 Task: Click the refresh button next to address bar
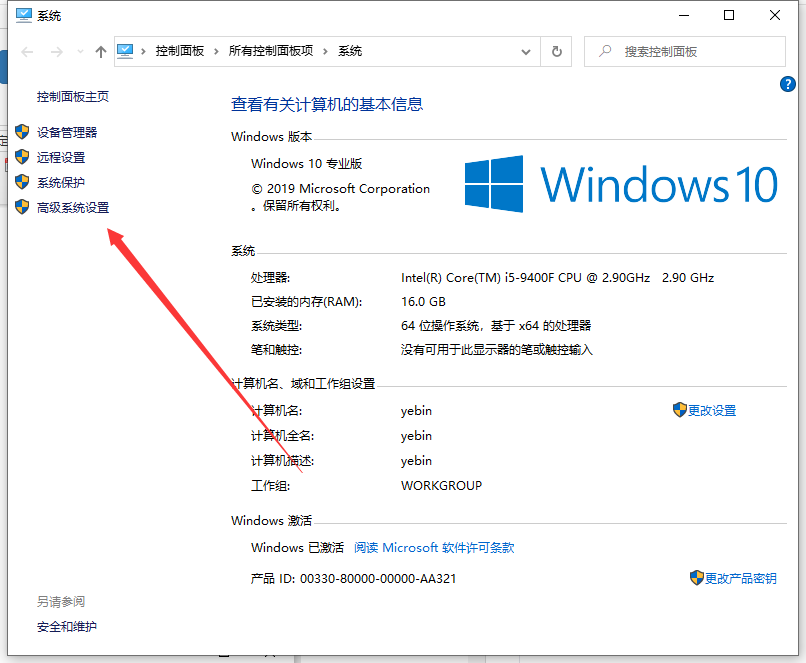556,51
